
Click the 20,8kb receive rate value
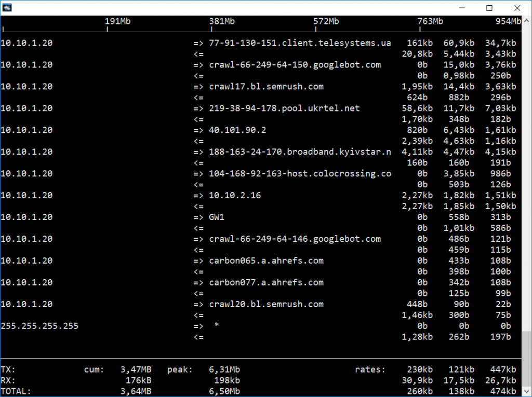pyautogui.click(x=417, y=54)
